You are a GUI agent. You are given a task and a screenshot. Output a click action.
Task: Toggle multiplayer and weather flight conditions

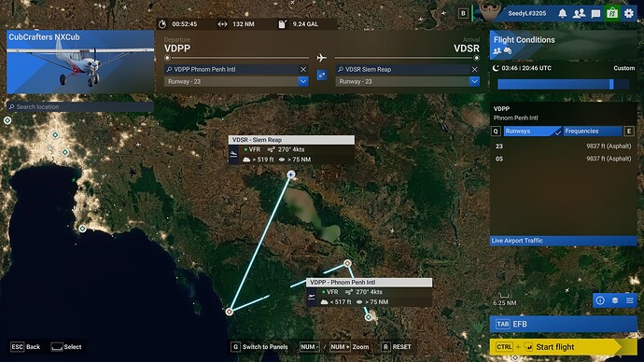click(x=502, y=51)
